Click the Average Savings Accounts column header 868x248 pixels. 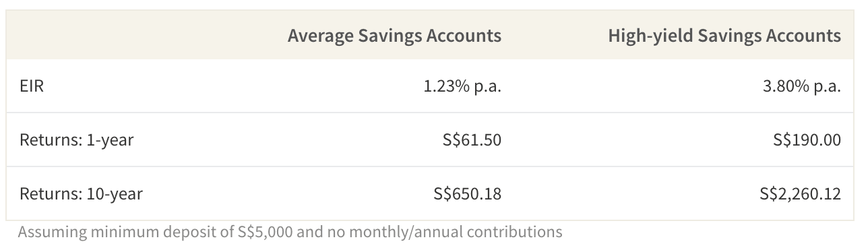coord(394,36)
